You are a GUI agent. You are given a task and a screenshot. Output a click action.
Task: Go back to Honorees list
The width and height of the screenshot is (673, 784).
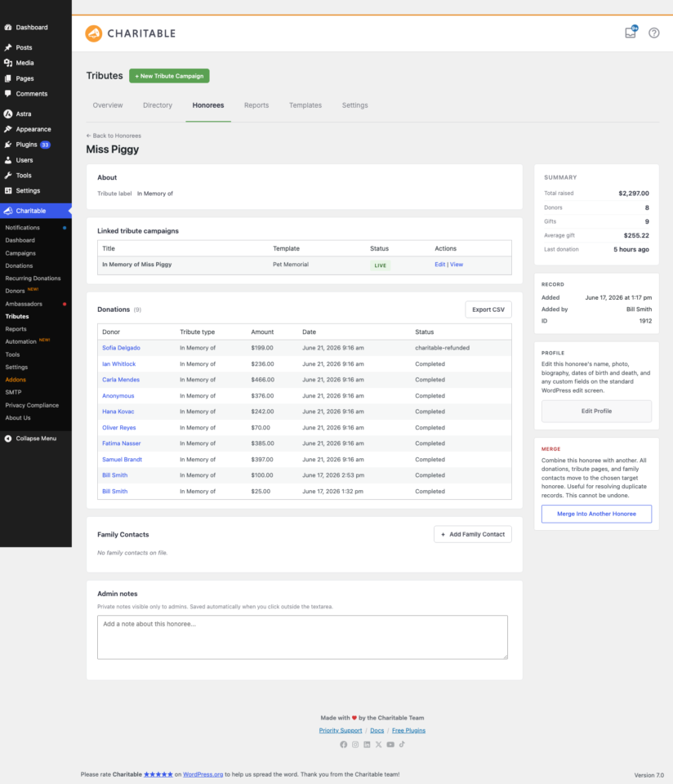pos(114,136)
